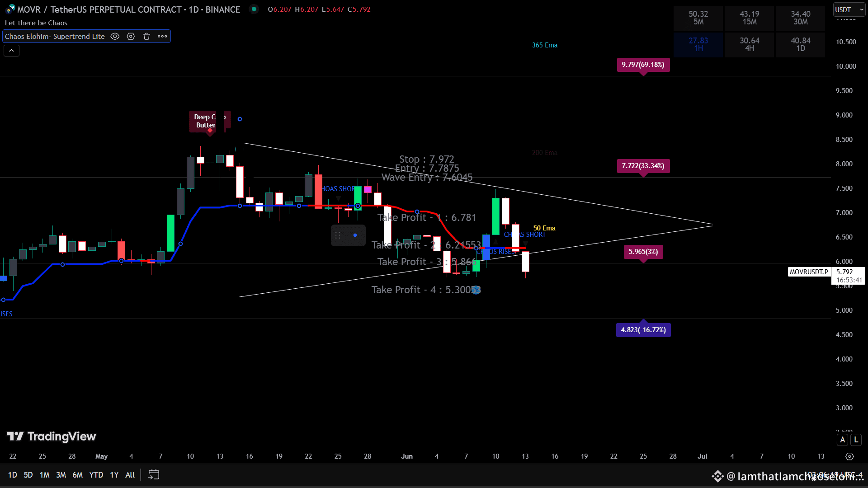Click the 40.84 1D table cell
The height and width of the screenshot is (488, 868).
[801, 44]
